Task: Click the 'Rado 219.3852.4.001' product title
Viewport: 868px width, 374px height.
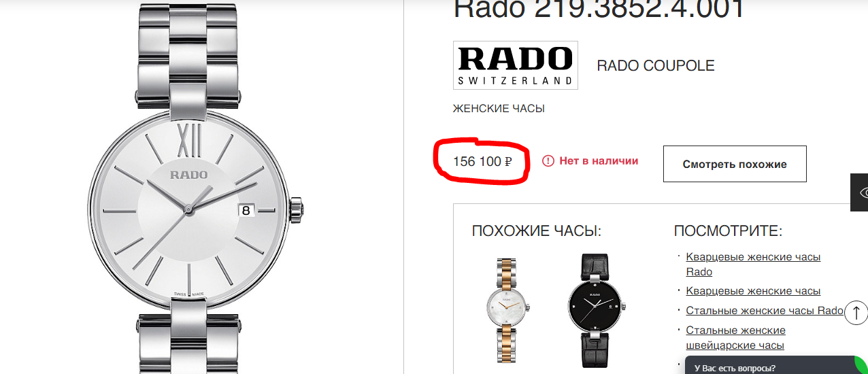Action: [599, 8]
